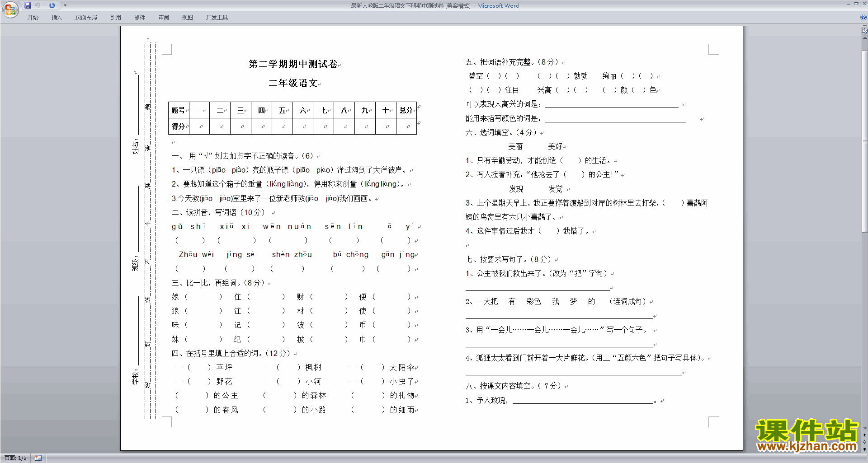The image size is (868, 463).
Task: Click heading 六、选词填空
Action: click(x=501, y=132)
